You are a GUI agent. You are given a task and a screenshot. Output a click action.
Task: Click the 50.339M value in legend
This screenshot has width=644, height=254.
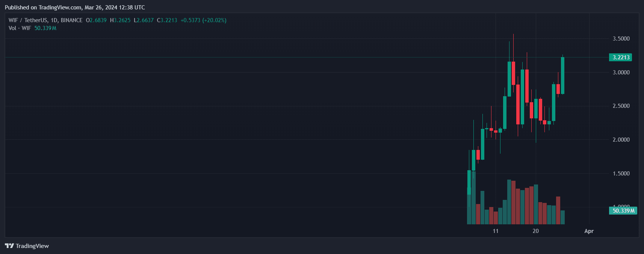45,28
